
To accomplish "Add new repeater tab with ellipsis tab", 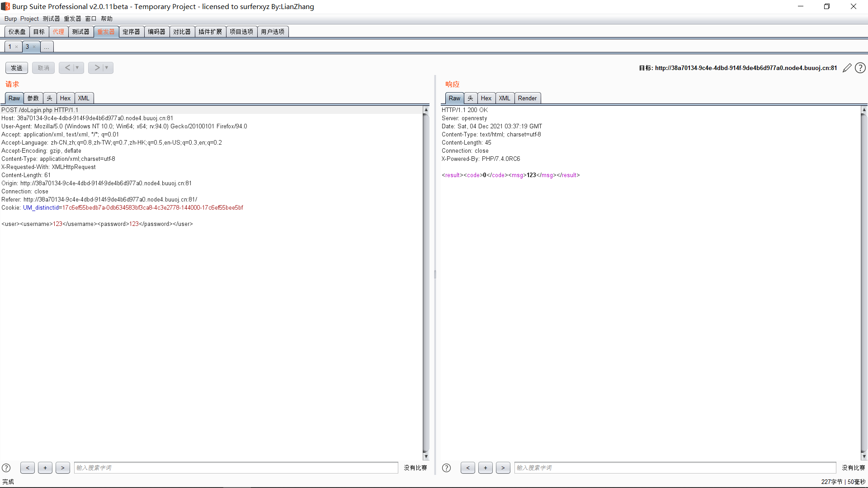I will coord(47,47).
